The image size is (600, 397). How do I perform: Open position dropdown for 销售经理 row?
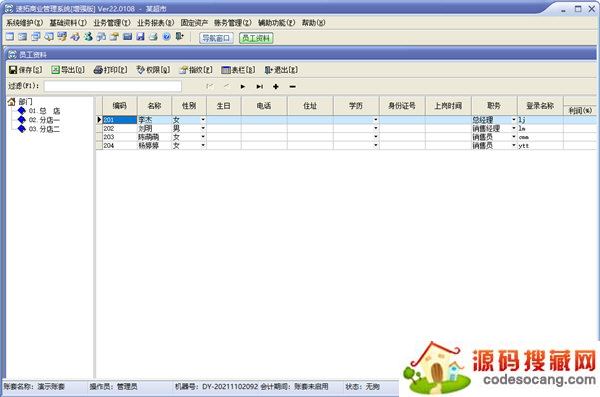pos(514,128)
